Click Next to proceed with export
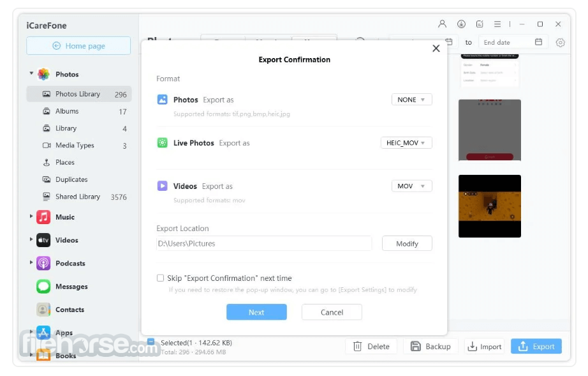588x376 pixels. [x=256, y=312]
